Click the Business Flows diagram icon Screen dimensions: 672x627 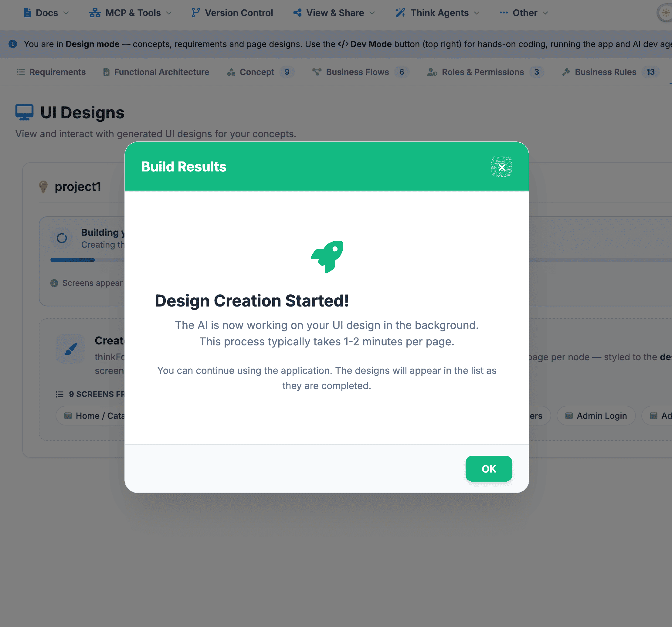tap(317, 72)
